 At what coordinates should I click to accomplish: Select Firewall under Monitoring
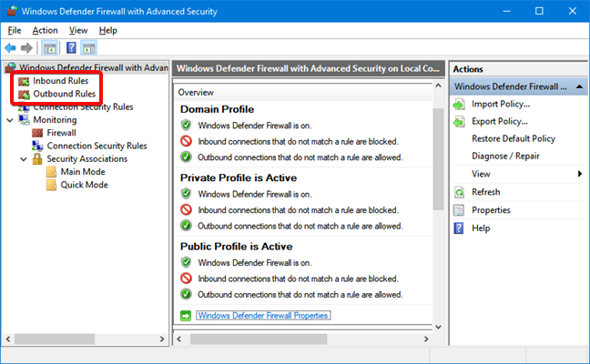pyautogui.click(x=61, y=133)
